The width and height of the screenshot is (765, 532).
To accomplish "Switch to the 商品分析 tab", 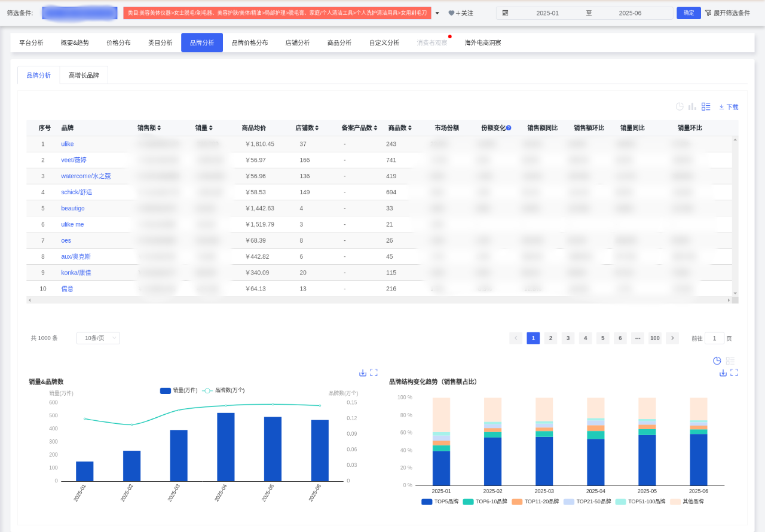I will (339, 42).
